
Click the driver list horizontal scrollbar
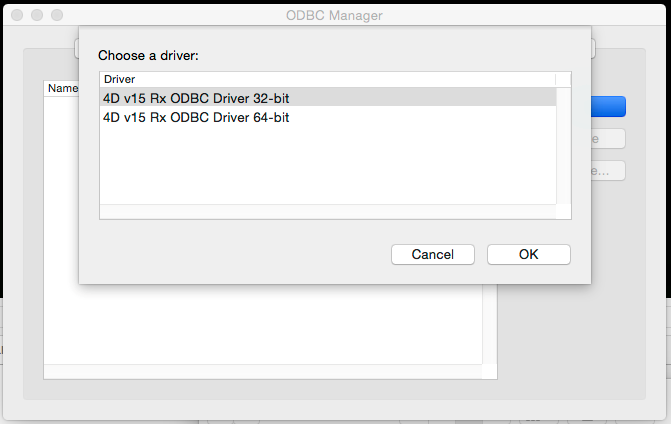click(328, 211)
